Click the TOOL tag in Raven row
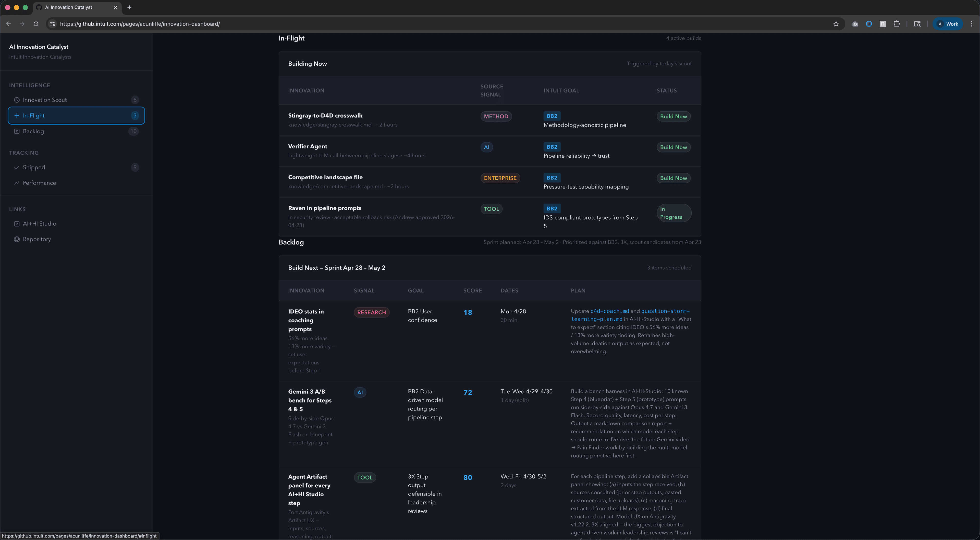 click(492, 209)
